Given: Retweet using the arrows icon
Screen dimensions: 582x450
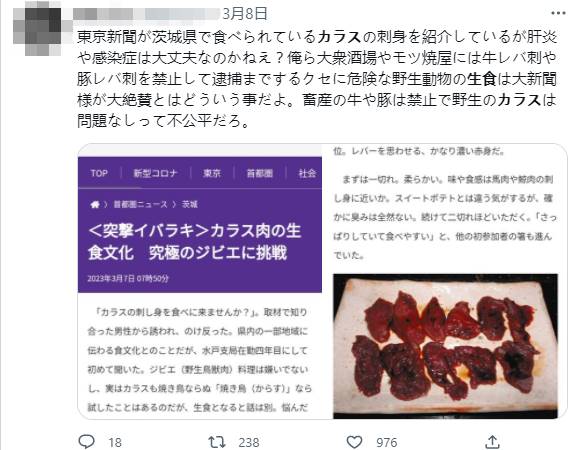Looking at the screenshot, I should [x=217, y=442].
